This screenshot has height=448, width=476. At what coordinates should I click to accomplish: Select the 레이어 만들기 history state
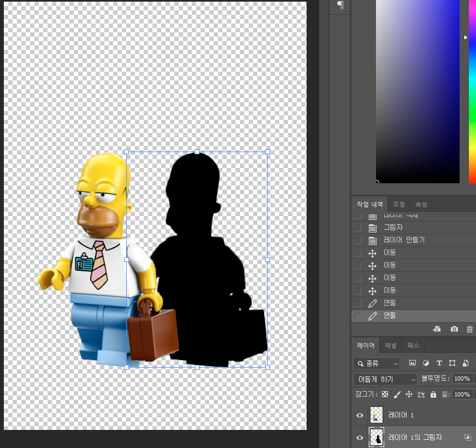[x=414, y=241]
